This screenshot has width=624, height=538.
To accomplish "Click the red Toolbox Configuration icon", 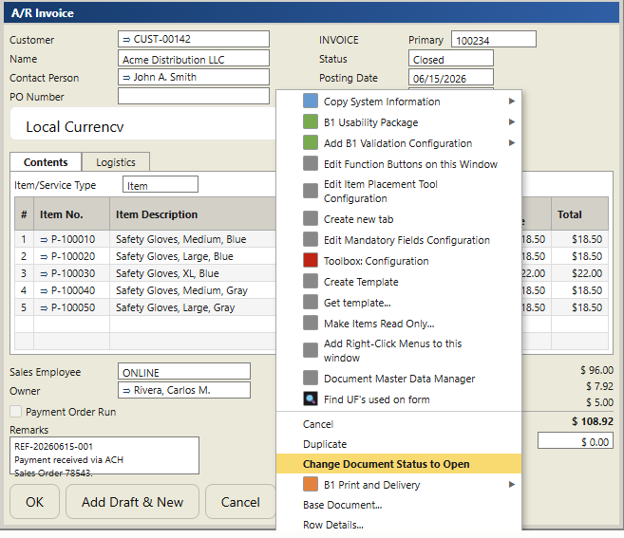I will pyautogui.click(x=310, y=260).
